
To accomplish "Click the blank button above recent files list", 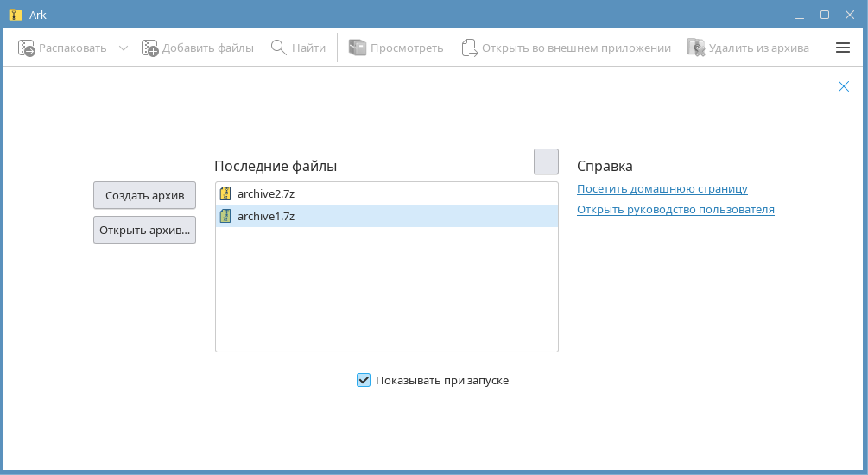I will (546, 161).
